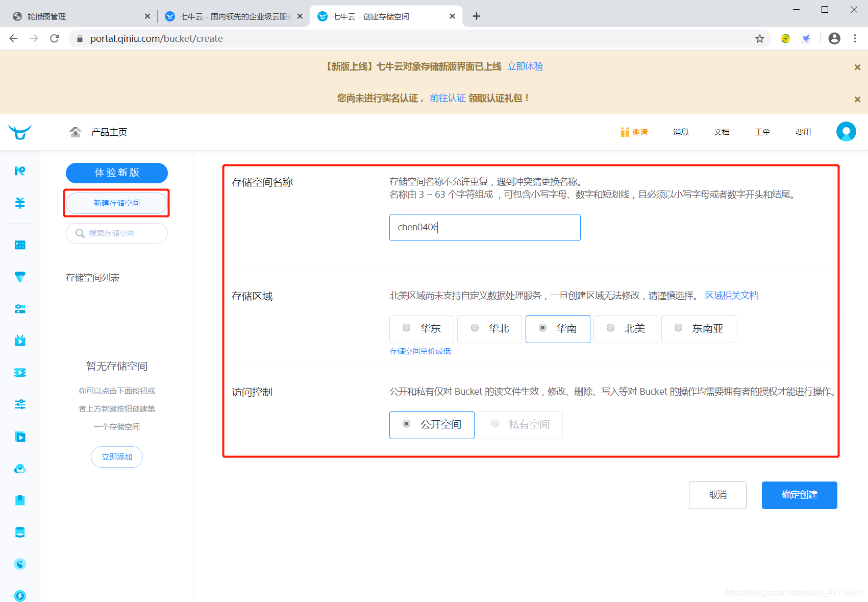Viewport: 868px width, 602px height.
Task: Dismiss the real-name verification banner
Action: click(x=857, y=99)
